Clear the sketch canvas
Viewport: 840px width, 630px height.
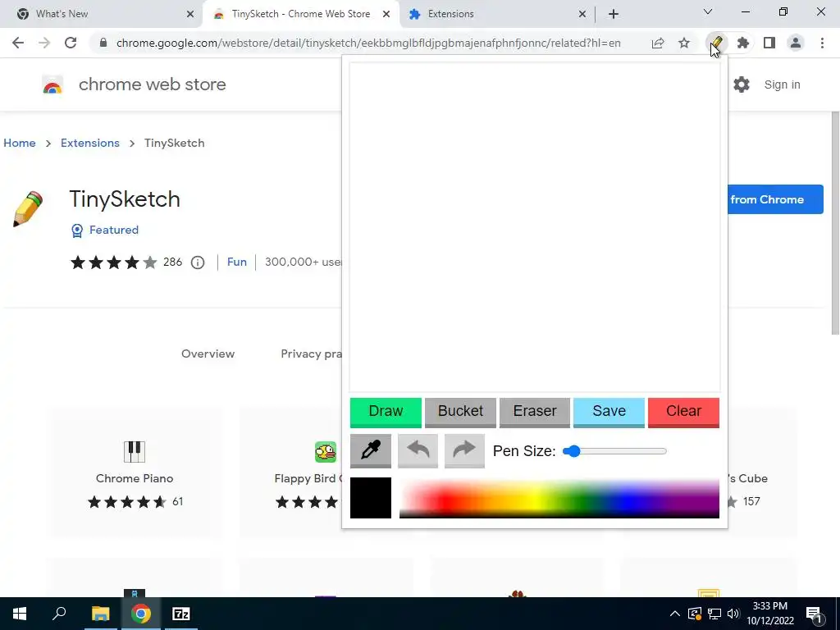point(683,412)
